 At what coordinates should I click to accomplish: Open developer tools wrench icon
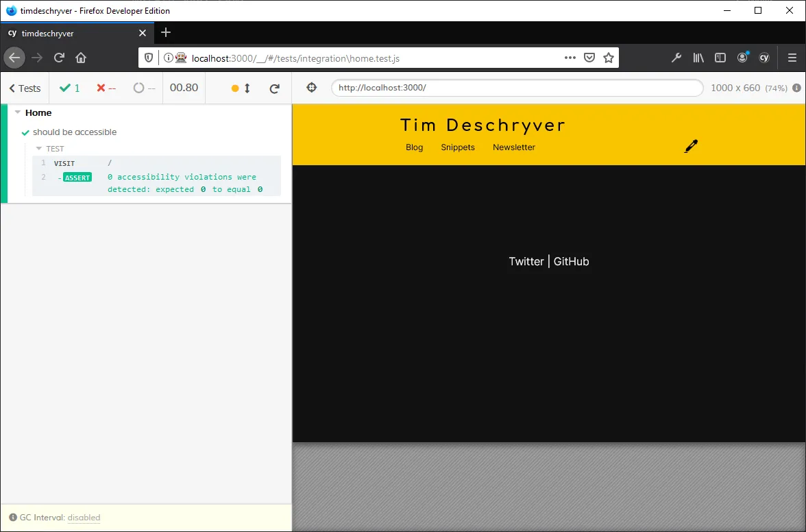[x=676, y=58]
